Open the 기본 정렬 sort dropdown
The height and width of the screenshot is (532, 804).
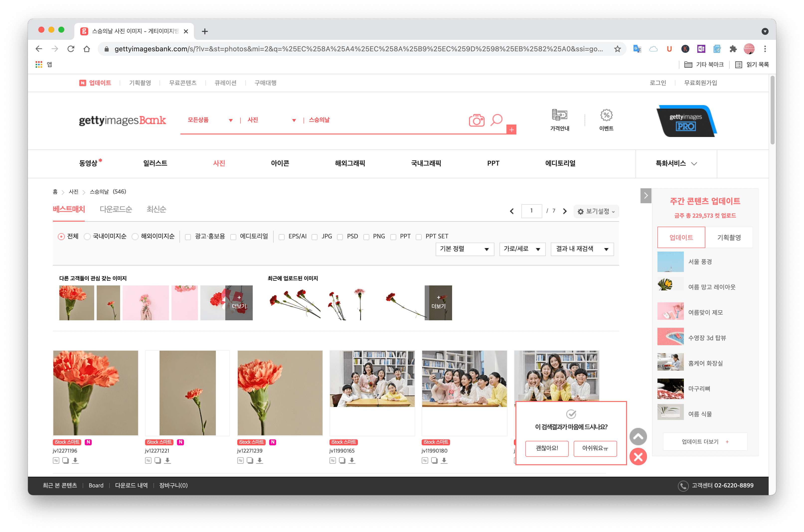(x=464, y=249)
